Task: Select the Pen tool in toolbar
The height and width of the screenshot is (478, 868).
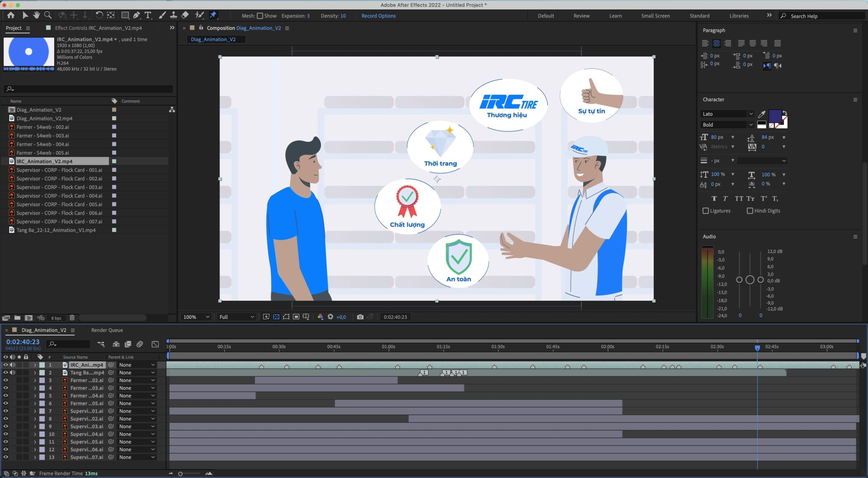Action: [x=136, y=15]
